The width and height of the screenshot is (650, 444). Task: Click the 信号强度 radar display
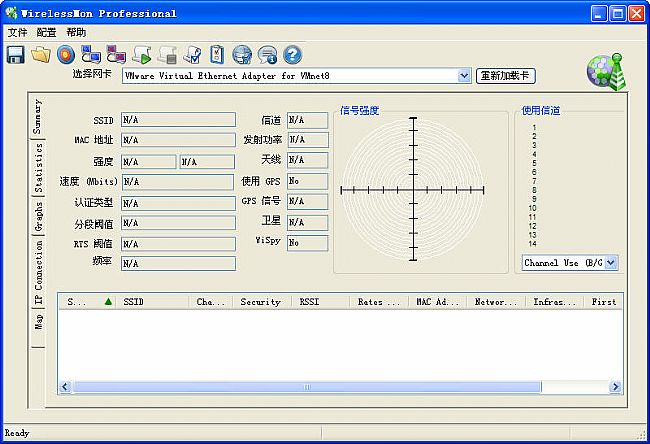pos(413,190)
